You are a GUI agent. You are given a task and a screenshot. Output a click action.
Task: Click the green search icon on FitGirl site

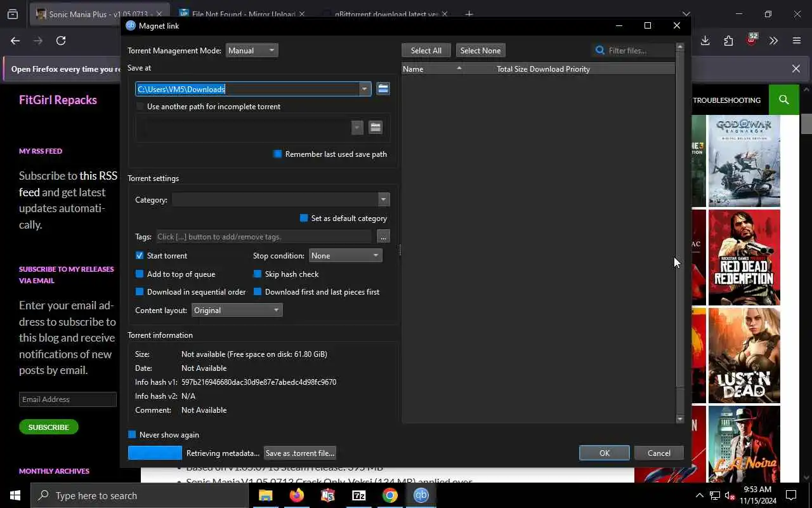784,100
